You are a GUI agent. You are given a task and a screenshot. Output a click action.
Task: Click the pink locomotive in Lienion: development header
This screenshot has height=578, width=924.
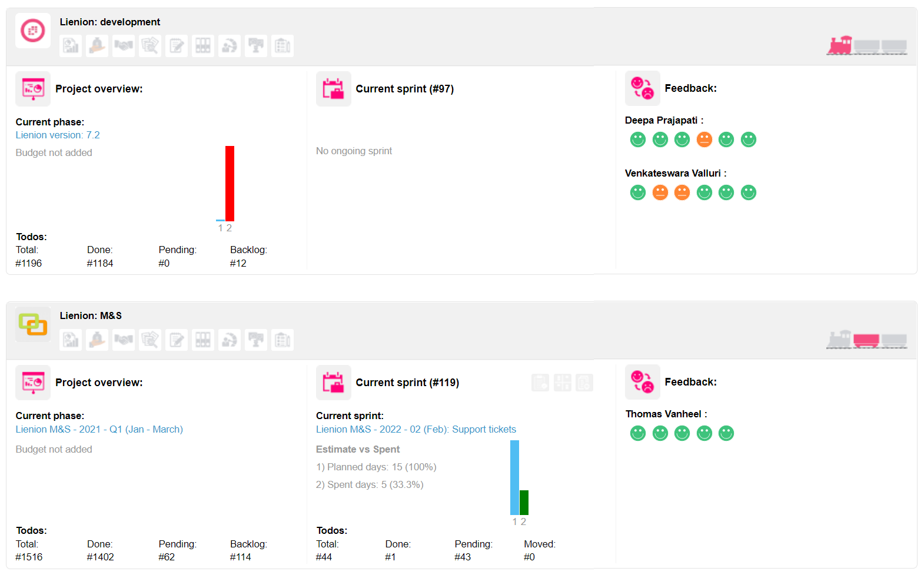coord(840,45)
